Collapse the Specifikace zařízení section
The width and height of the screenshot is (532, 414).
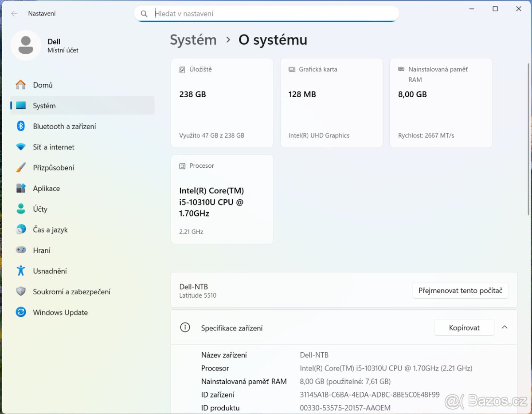(x=505, y=327)
